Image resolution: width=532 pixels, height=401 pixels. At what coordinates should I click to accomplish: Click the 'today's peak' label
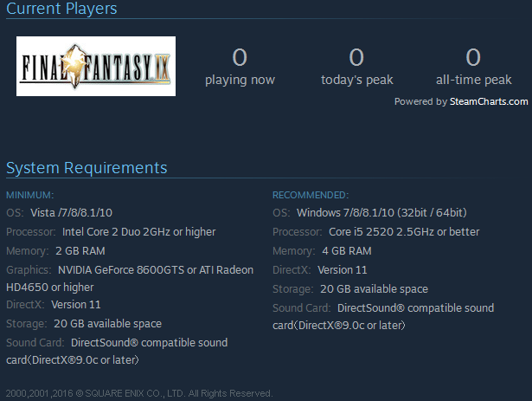[357, 81]
